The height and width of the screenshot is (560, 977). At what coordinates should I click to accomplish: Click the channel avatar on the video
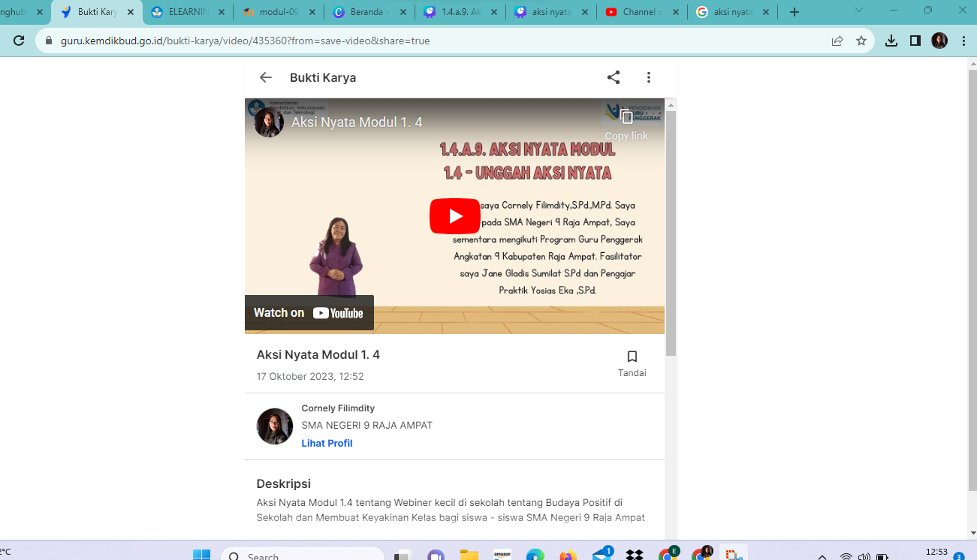(x=269, y=122)
